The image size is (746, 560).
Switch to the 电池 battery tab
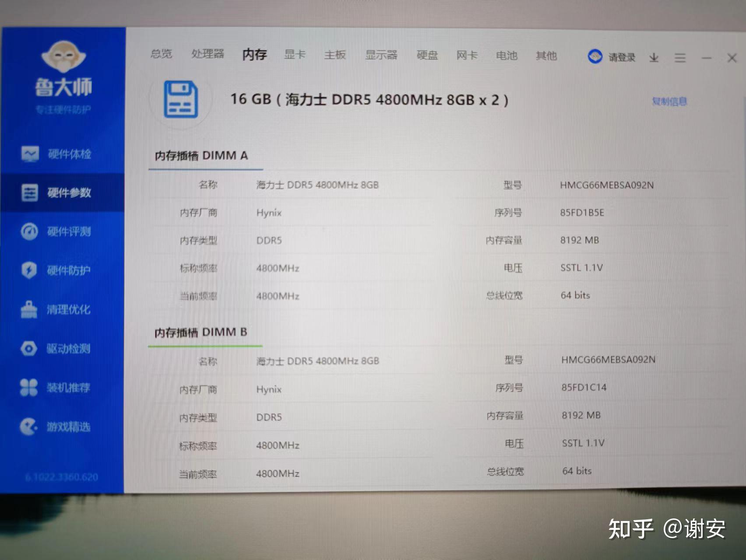coord(507,56)
